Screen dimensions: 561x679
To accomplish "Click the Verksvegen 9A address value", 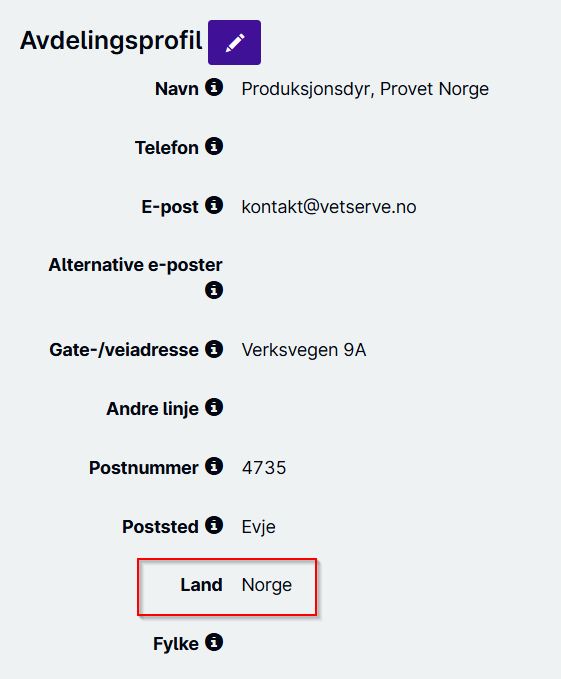I will [304, 350].
